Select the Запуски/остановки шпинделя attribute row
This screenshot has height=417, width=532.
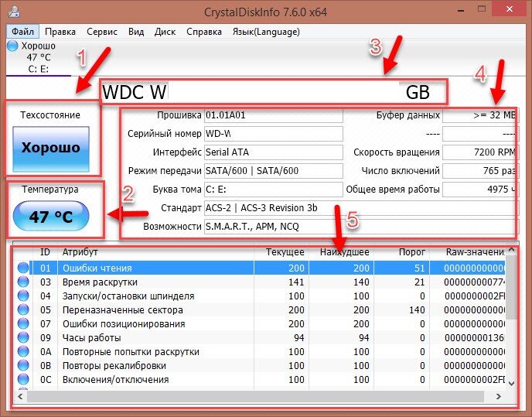pos(260,296)
